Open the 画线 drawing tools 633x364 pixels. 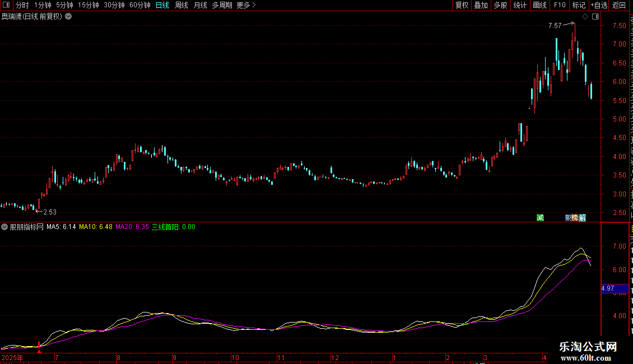point(539,5)
